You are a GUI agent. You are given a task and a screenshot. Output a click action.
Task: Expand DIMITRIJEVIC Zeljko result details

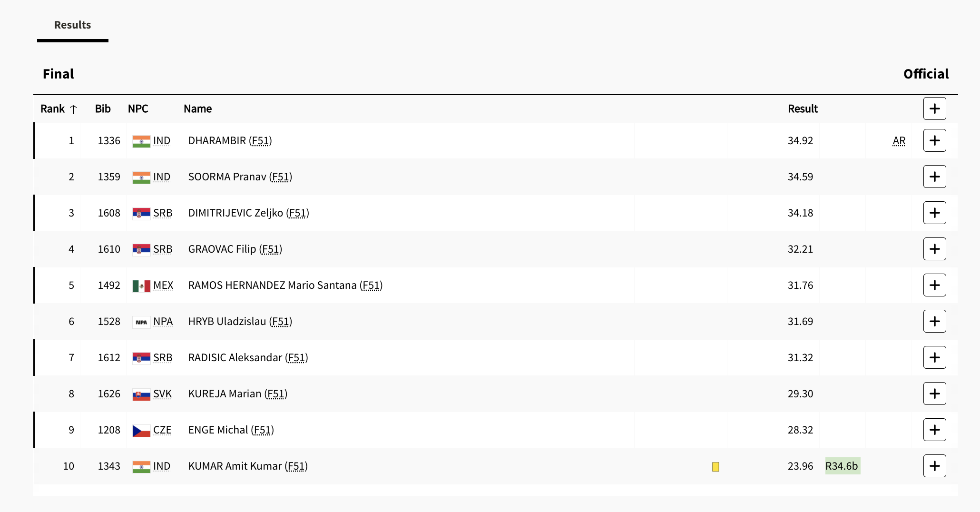point(934,213)
